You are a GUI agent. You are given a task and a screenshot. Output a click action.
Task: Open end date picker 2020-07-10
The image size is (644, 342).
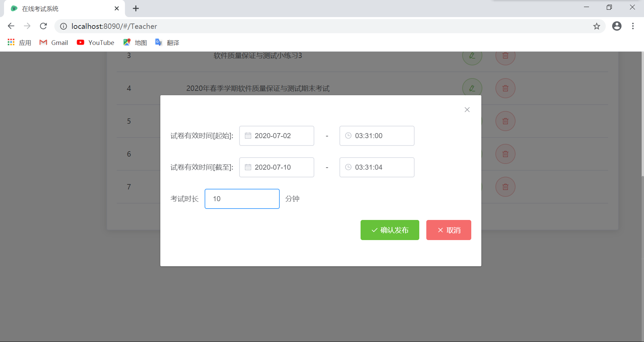coord(276,167)
